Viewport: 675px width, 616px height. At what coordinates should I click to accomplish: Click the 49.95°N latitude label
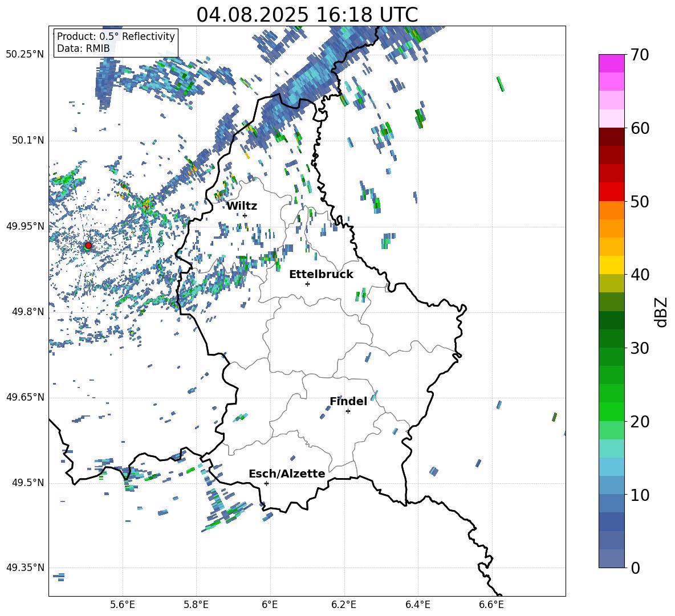(x=25, y=226)
